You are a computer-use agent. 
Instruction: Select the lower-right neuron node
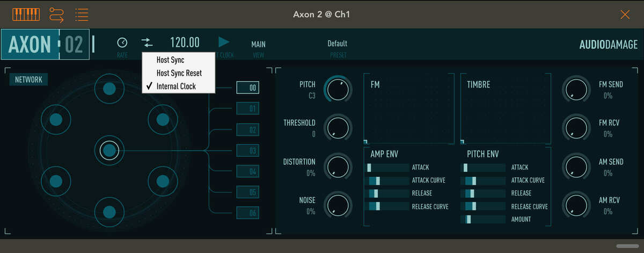click(163, 181)
